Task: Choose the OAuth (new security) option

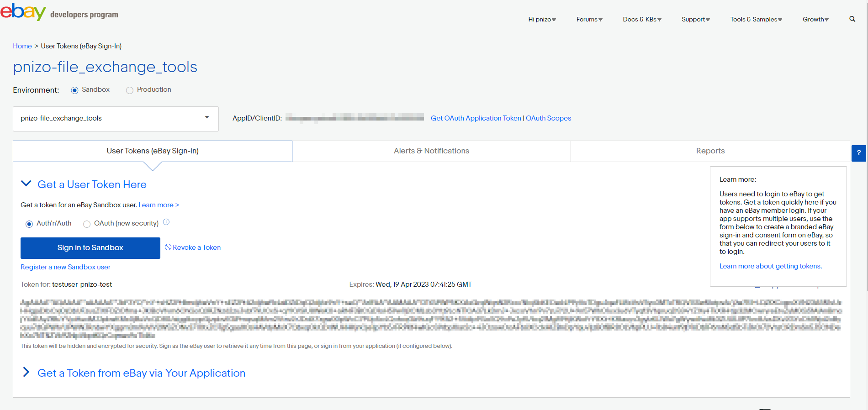Action: click(87, 224)
